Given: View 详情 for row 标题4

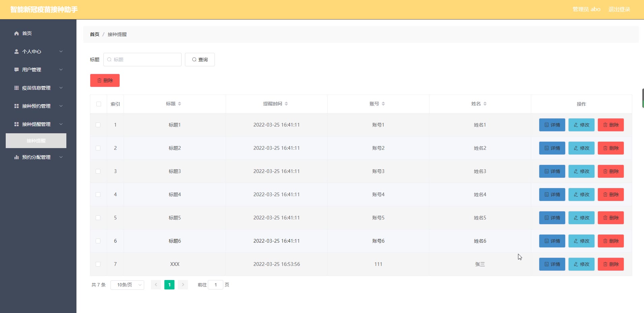Looking at the screenshot, I should click(x=552, y=195).
